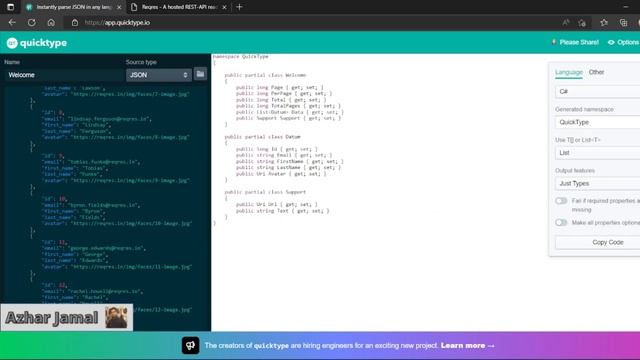Open the List array type dropdown
Viewport: 640px width, 360px height.
coord(598,153)
